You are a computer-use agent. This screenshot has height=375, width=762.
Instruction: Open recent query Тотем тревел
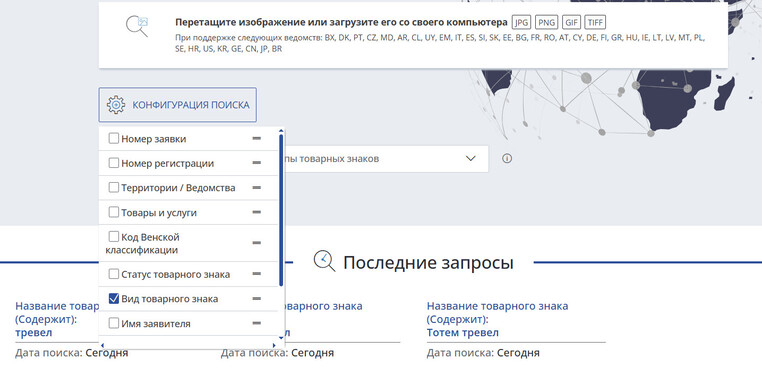pos(463,333)
